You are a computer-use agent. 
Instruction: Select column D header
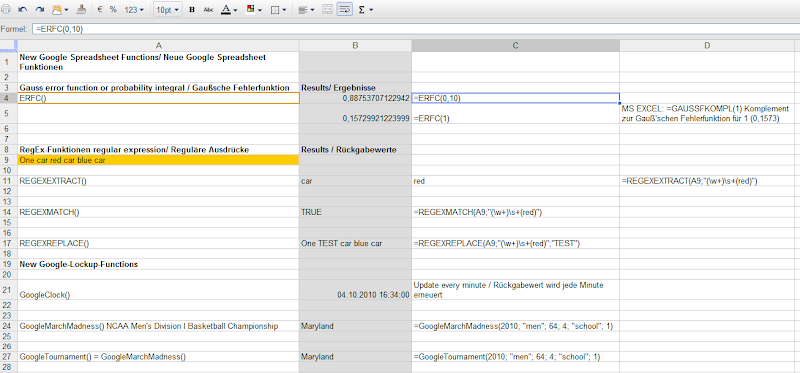[x=707, y=45]
